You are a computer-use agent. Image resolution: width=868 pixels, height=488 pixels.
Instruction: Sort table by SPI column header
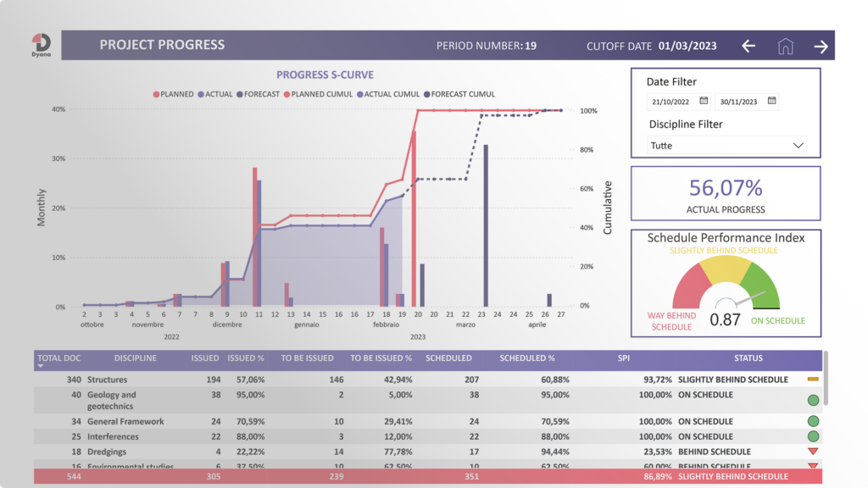(623, 358)
